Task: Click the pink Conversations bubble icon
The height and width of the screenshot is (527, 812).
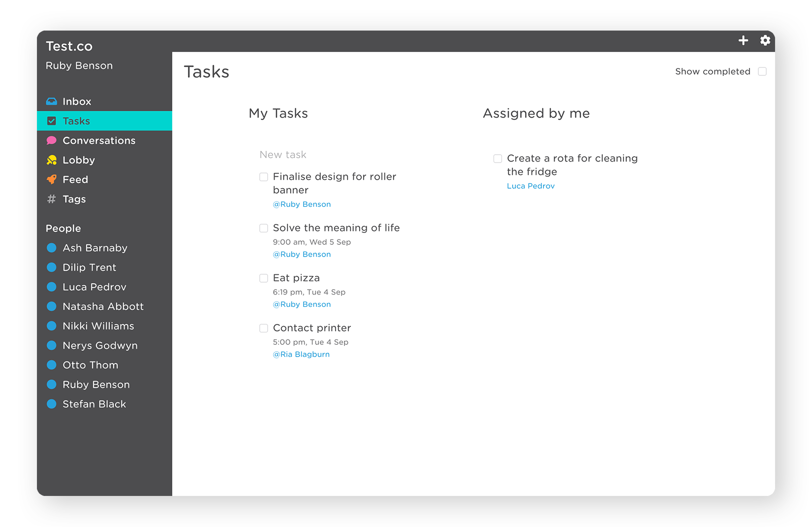Action: (x=51, y=140)
